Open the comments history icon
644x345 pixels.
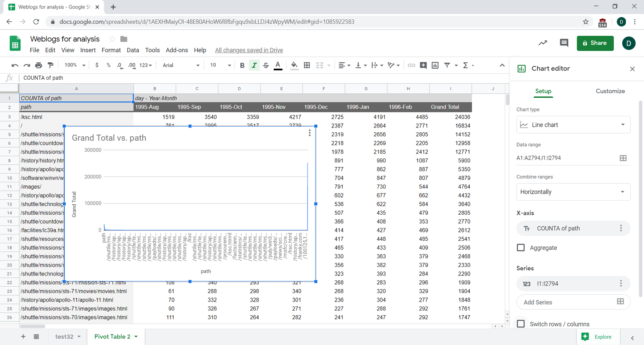click(564, 43)
